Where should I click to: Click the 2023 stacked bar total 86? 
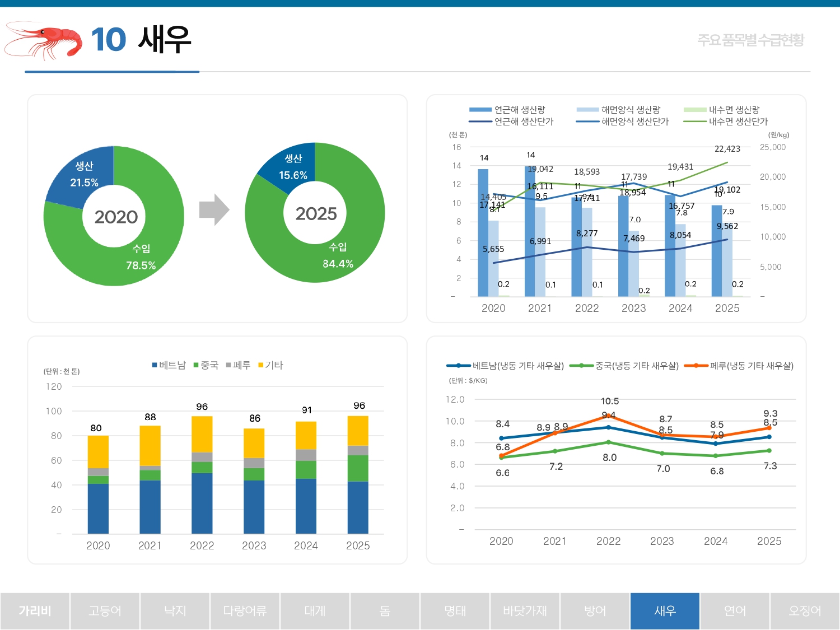coord(255,418)
